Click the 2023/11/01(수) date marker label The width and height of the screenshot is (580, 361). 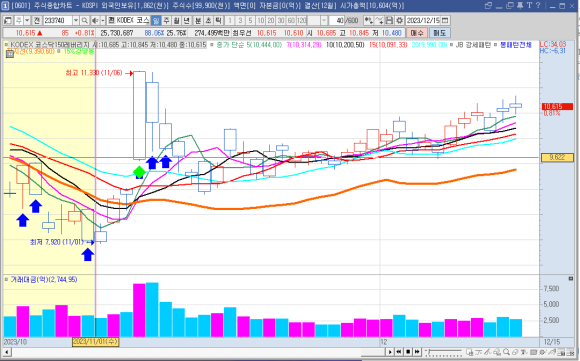tap(95, 341)
